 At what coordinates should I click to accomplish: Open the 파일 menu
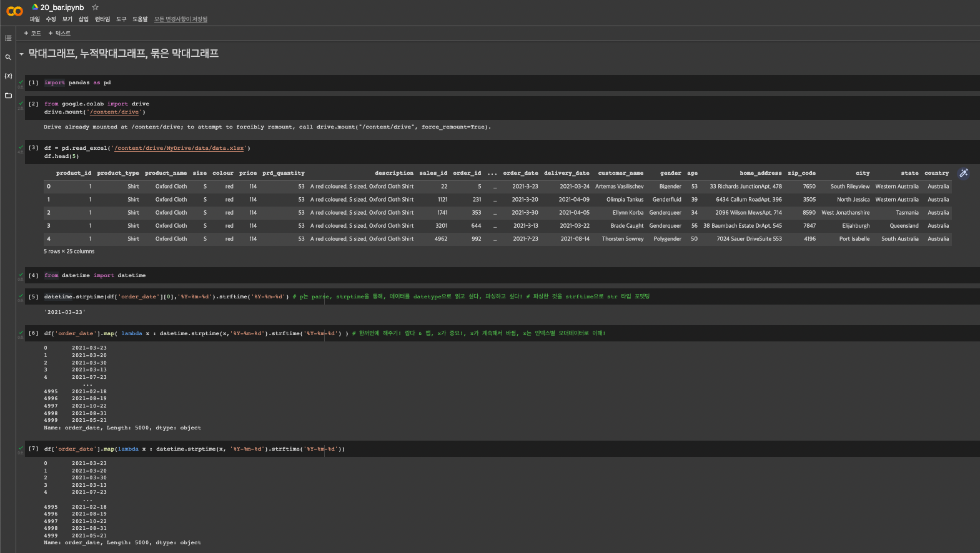click(x=34, y=19)
